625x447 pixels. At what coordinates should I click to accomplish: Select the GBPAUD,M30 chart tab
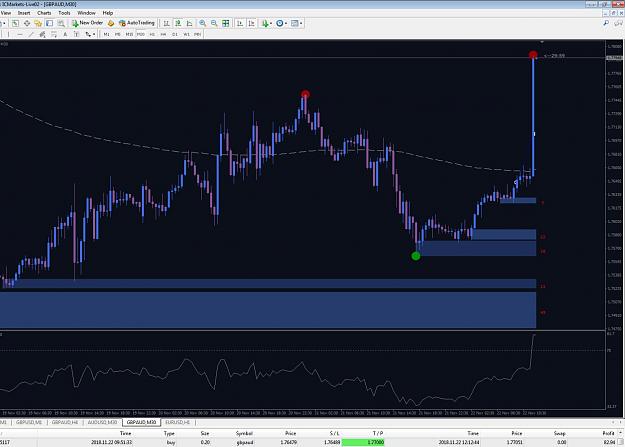[141, 422]
